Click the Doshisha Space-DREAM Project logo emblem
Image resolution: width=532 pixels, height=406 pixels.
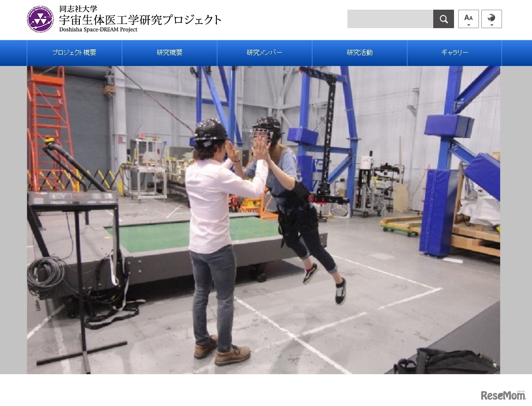[41, 19]
